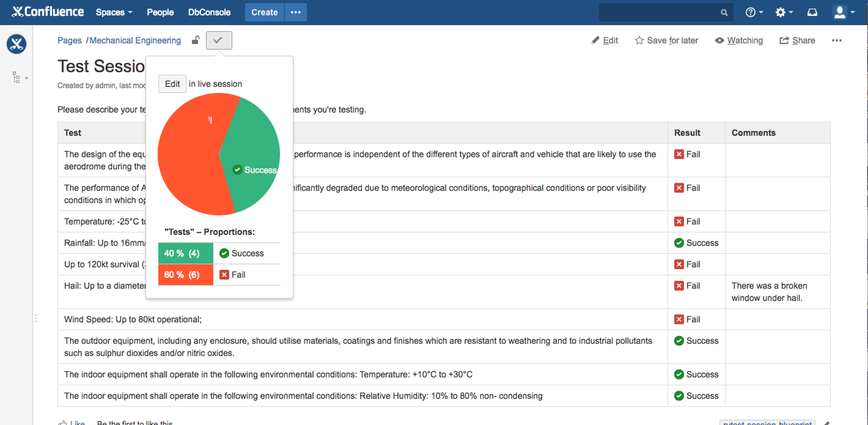Image resolution: width=868 pixels, height=425 pixels.
Task: Toggle the test session checkmark button
Action: [x=218, y=40]
